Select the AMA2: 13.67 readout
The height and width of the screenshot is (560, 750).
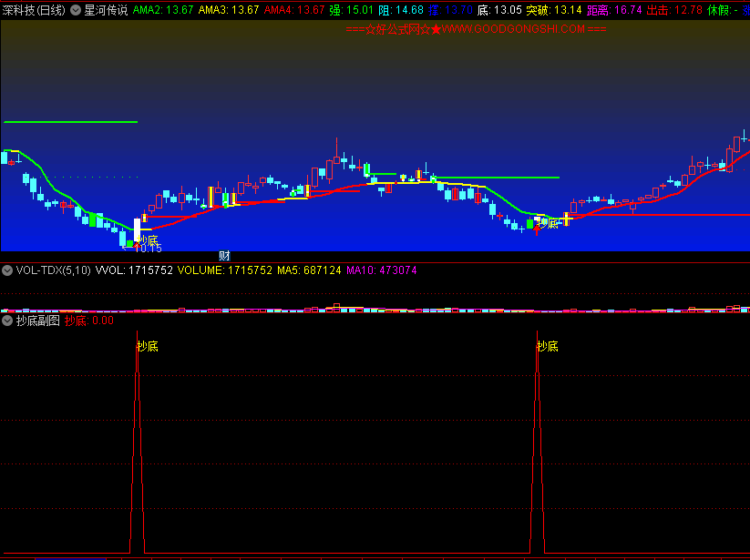[x=163, y=10]
